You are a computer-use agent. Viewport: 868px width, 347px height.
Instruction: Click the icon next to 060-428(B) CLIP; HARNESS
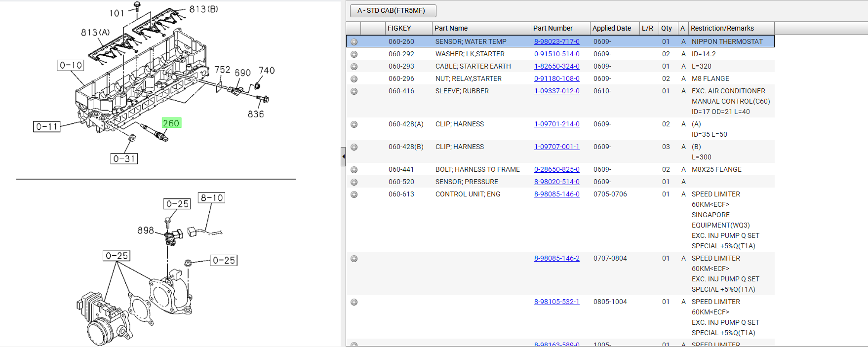click(354, 147)
